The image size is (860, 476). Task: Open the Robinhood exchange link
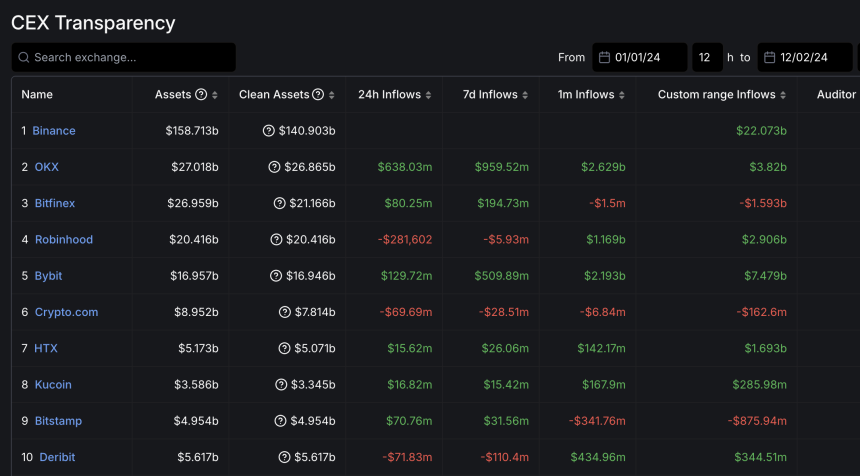63,240
